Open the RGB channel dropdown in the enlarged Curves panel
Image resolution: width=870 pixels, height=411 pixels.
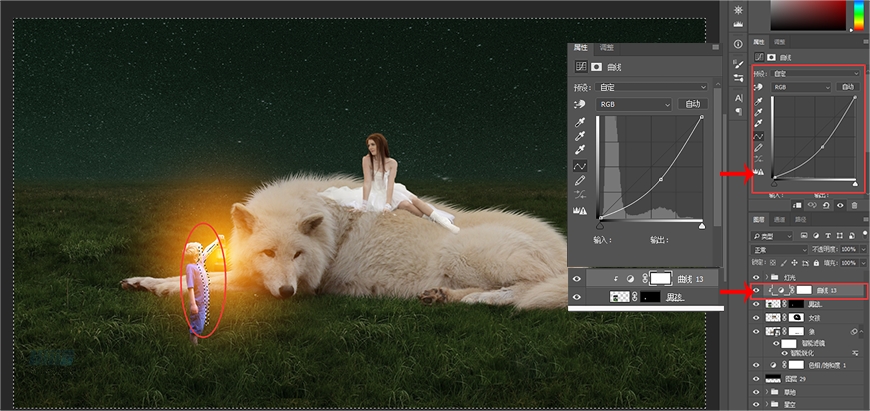(x=634, y=104)
